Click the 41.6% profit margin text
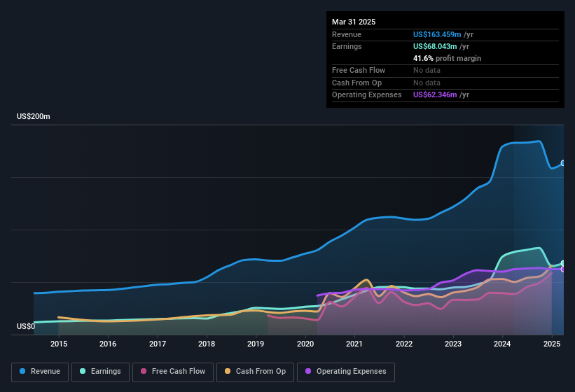Screen dimensions: 575x392 [447, 58]
